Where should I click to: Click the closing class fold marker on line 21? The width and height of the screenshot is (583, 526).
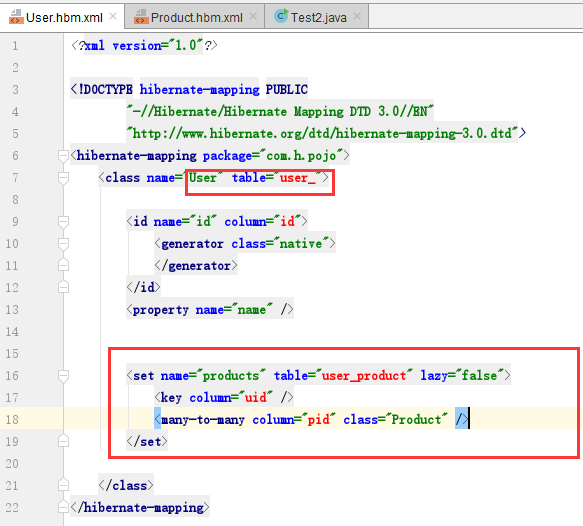pos(64,485)
